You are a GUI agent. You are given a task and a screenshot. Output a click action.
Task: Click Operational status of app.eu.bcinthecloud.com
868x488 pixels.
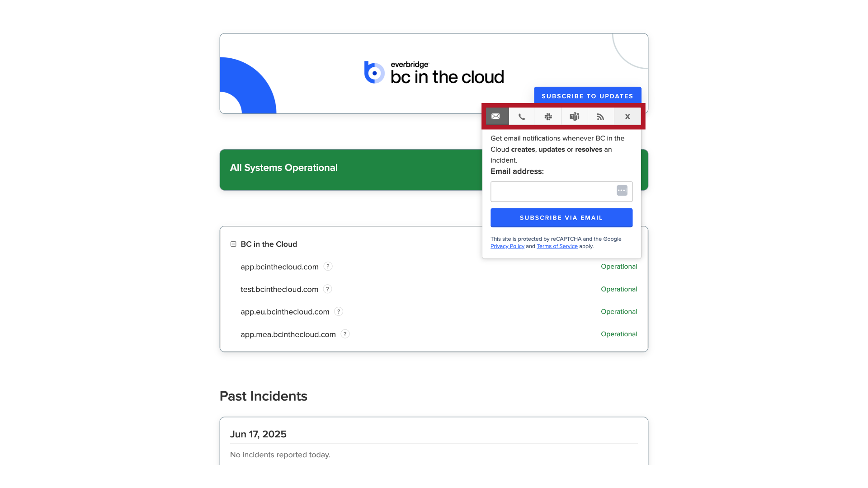(619, 312)
